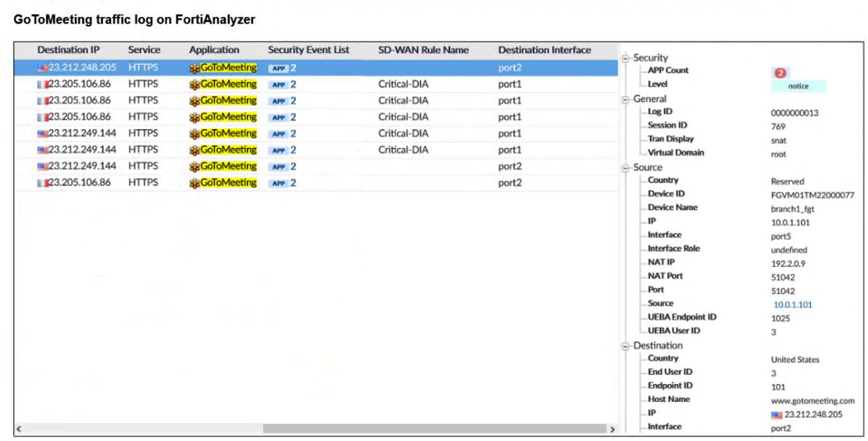Click the UEBA Endpoint ID value 1025

click(780, 318)
